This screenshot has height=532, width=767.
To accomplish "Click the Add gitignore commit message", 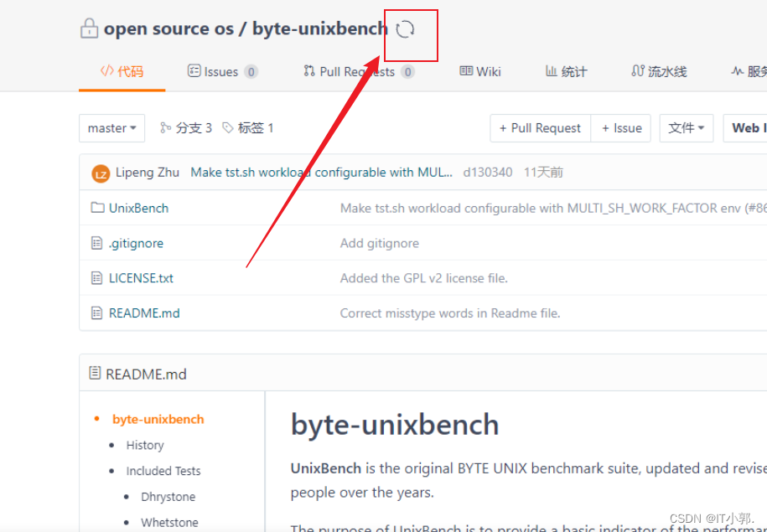I will pyautogui.click(x=380, y=243).
